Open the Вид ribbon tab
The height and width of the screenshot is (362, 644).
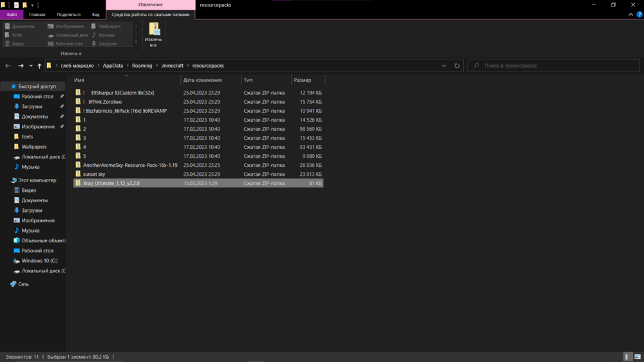tap(96, 14)
